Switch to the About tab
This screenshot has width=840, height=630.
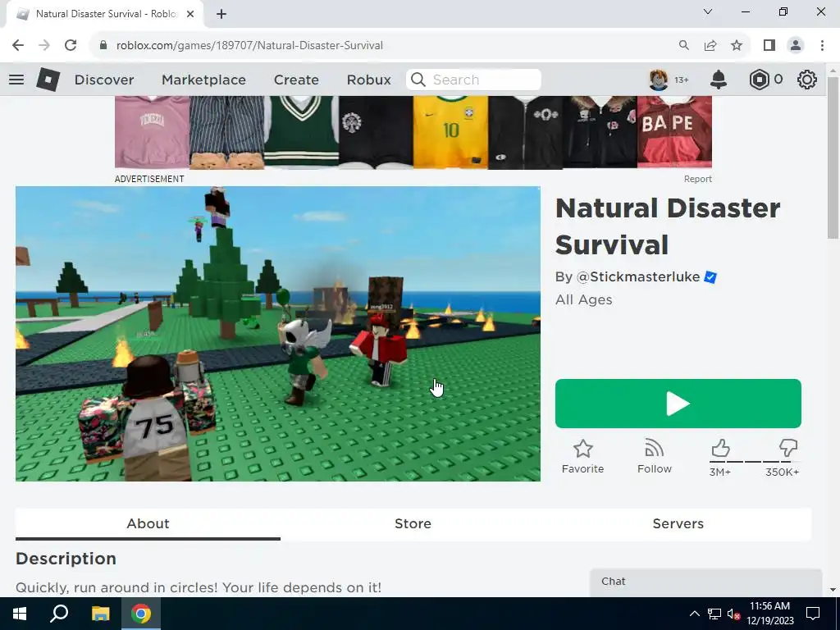(148, 524)
